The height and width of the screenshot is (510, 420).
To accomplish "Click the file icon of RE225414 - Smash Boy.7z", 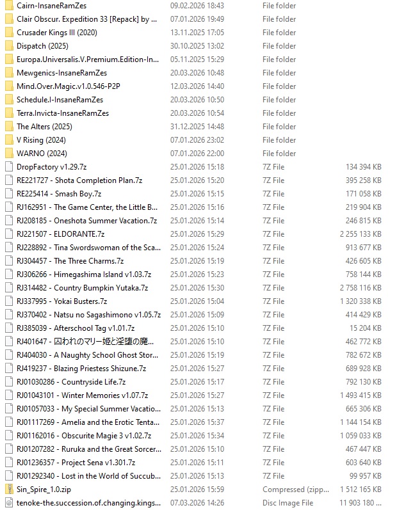I will [9, 193].
